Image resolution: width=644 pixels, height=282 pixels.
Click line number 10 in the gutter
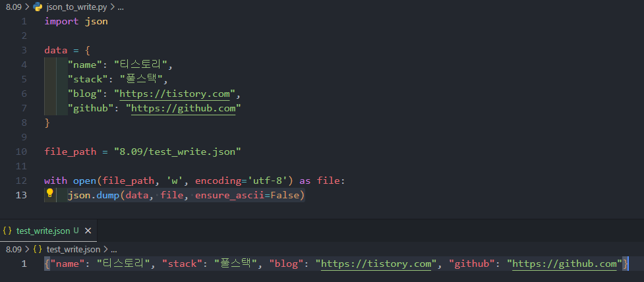(x=21, y=152)
